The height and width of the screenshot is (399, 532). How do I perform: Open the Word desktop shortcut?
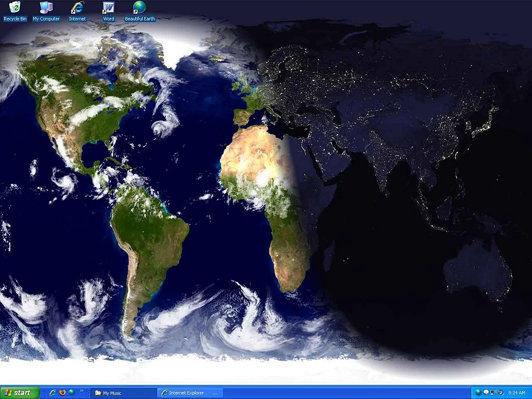(x=108, y=7)
